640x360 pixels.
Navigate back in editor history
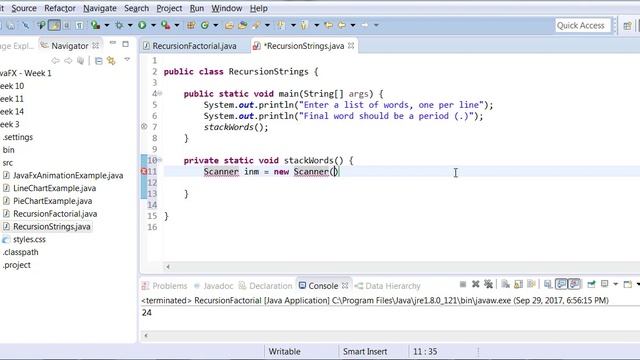(x=342, y=25)
